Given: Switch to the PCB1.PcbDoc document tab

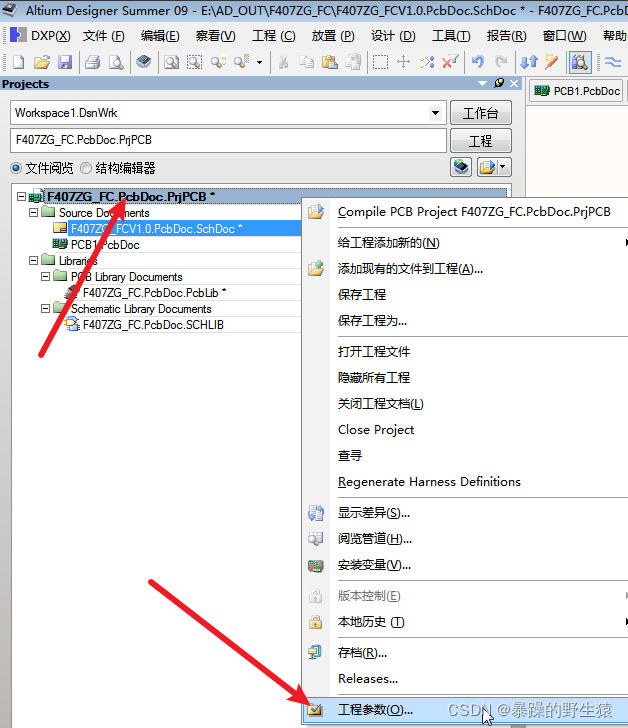Looking at the screenshot, I should (577, 91).
